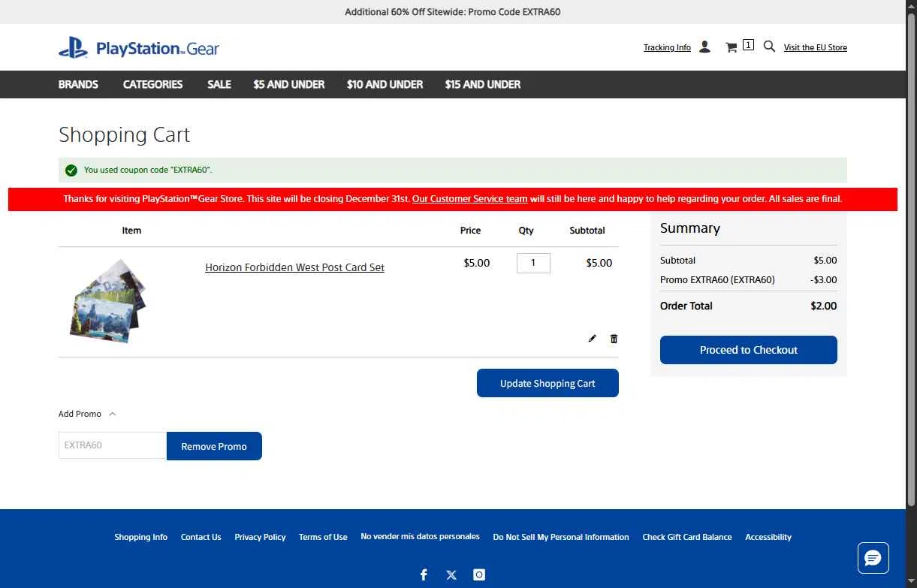Click the search magnifier icon
Viewport: 917px width, 588px height.
click(x=769, y=47)
